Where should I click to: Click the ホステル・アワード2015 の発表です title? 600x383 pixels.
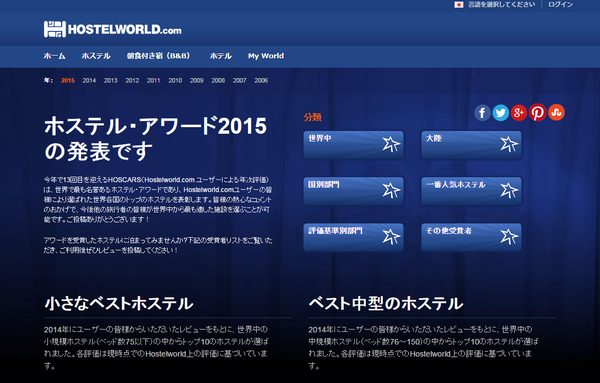click(155, 139)
